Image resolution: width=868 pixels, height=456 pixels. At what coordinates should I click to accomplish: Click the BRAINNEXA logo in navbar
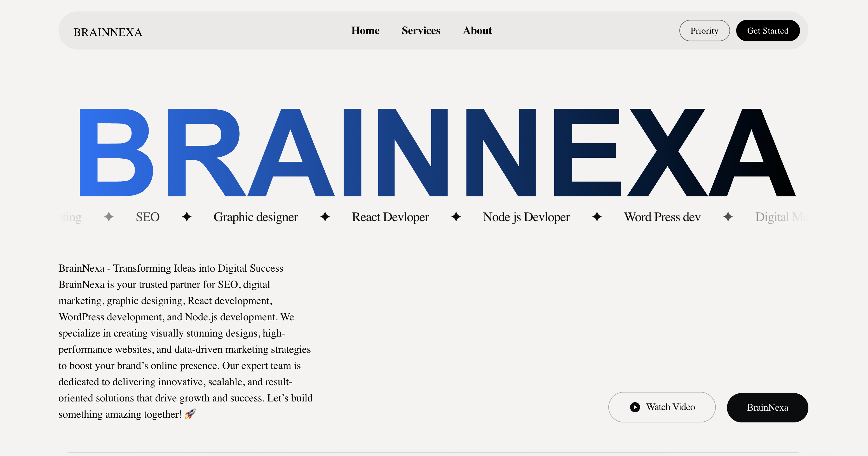tap(108, 32)
